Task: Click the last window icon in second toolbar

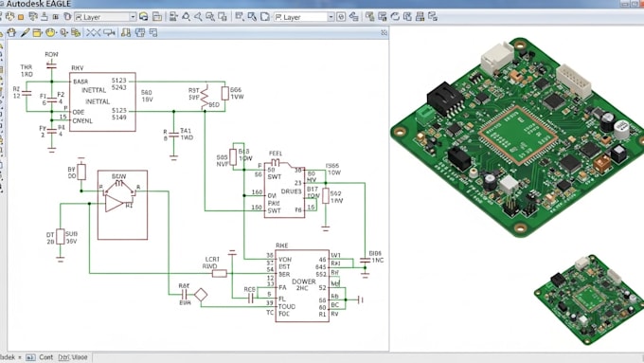Action: [153, 32]
